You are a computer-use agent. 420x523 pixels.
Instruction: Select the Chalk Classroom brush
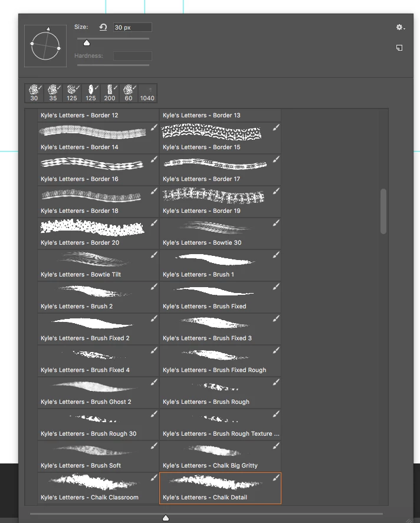click(98, 488)
